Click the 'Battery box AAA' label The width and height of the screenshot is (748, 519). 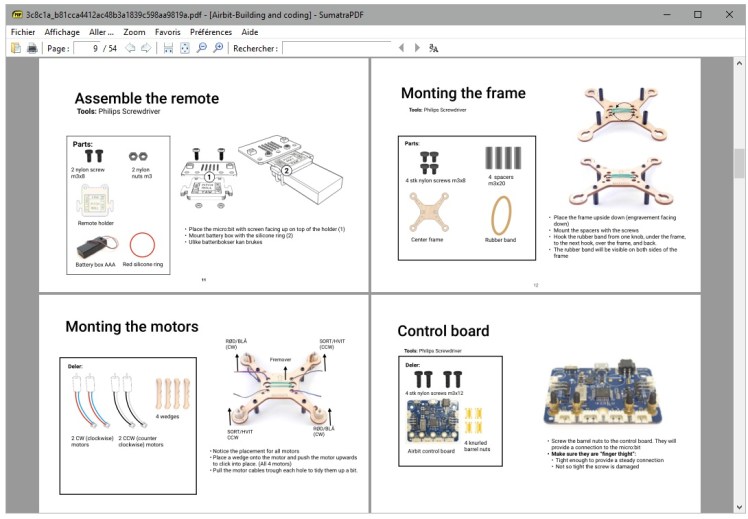[x=95, y=264]
